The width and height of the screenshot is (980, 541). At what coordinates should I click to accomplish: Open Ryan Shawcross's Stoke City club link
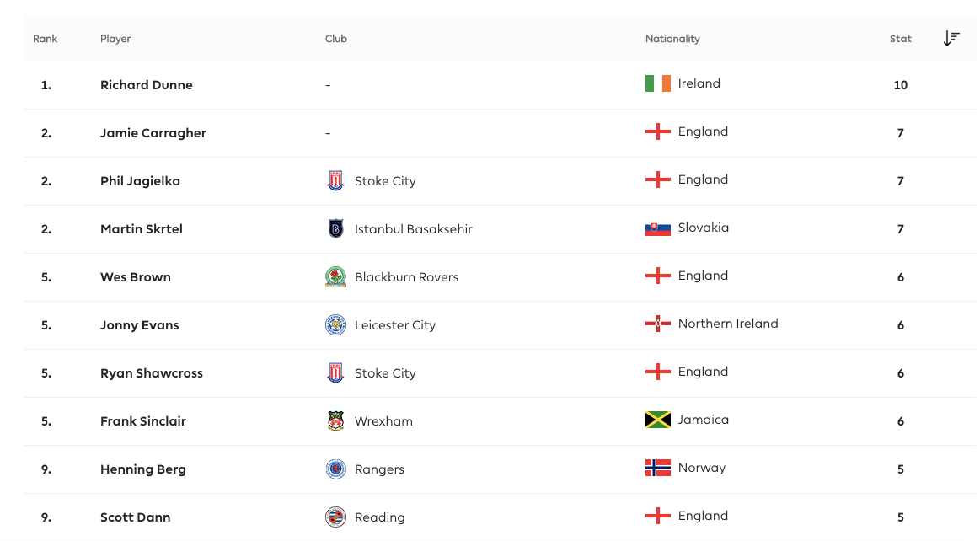[x=385, y=373]
